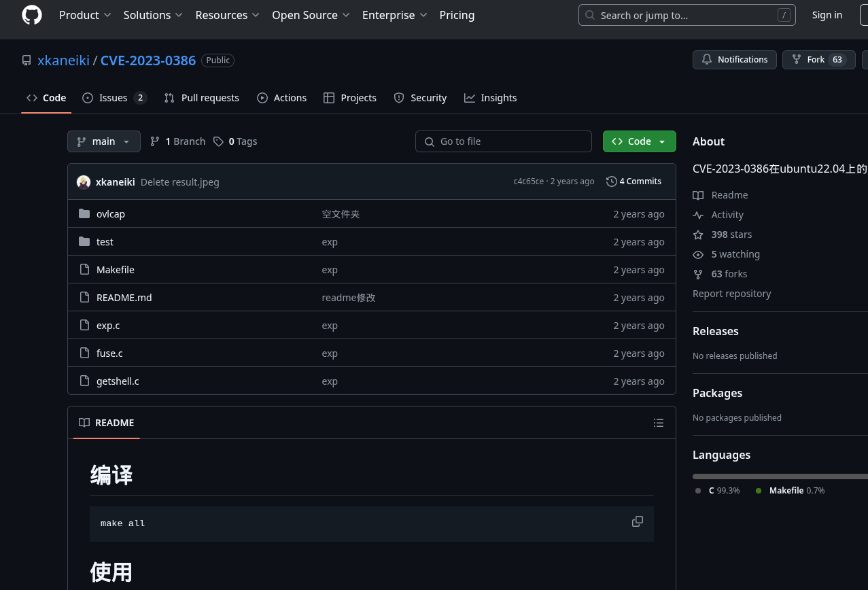Open the C 99.3% language link
This screenshot has height=590, width=868.
[718, 491]
